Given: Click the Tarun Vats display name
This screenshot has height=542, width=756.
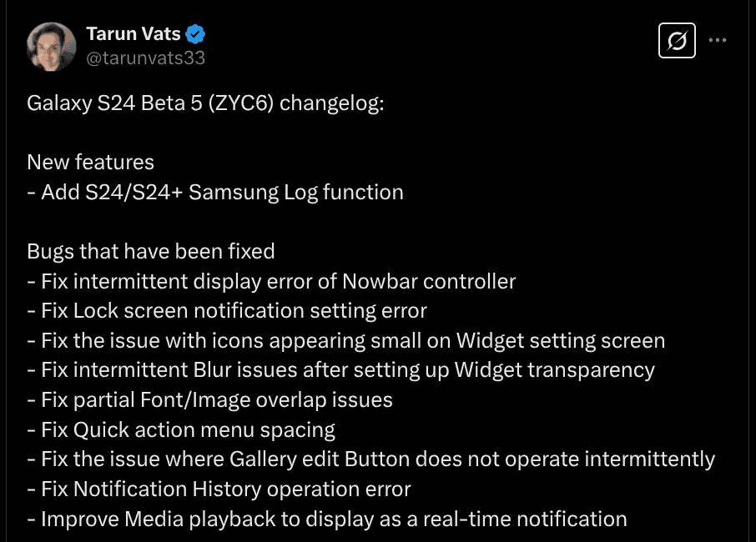Looking at the screenshot, I should point(133,34).
